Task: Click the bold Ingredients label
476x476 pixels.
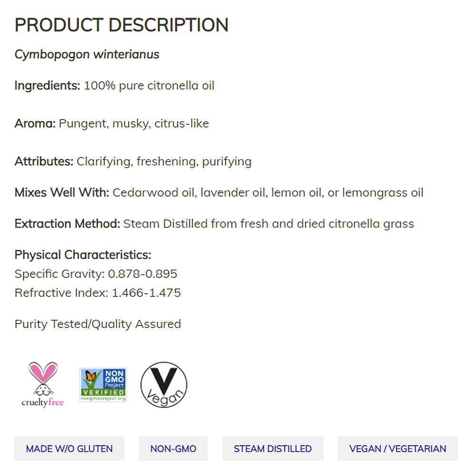Action: (x=47, y=86)
